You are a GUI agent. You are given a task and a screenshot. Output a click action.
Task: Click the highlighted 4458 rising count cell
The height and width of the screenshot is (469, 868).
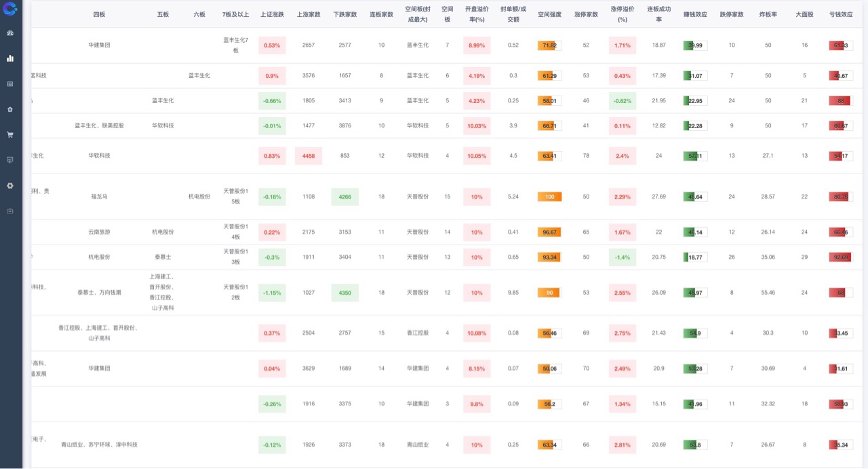[x=309, y=156]
